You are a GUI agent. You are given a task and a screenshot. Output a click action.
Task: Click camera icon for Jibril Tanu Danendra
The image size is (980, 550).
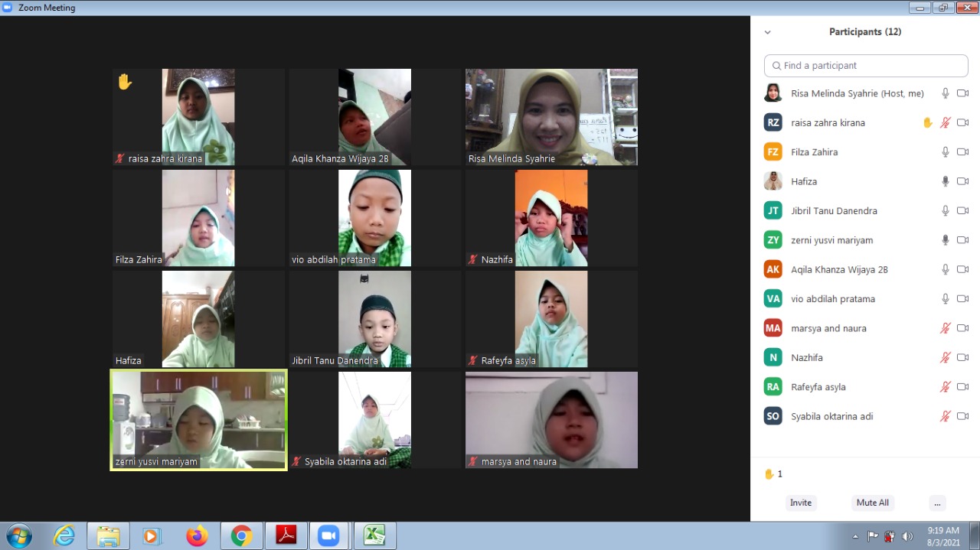coord(962,210)
